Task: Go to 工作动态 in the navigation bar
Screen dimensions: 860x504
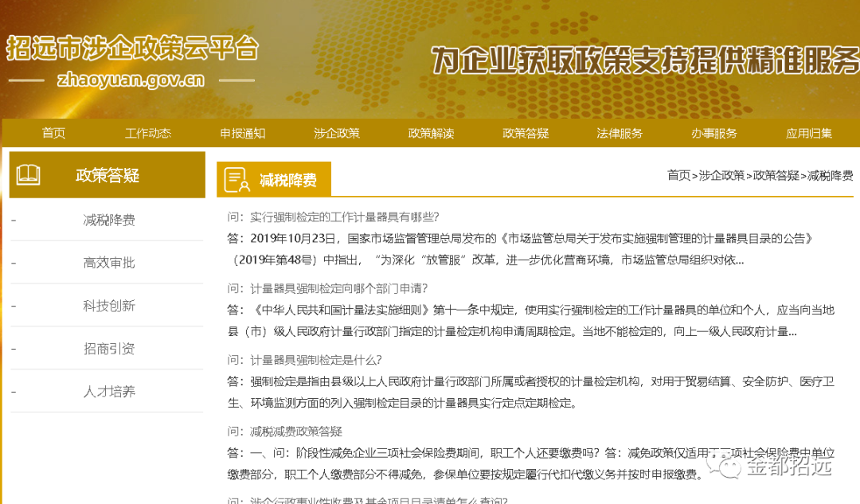Action: point(148,133)
